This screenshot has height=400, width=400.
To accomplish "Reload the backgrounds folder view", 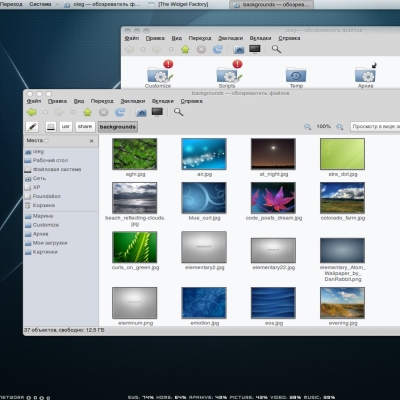I will (120, 112).
